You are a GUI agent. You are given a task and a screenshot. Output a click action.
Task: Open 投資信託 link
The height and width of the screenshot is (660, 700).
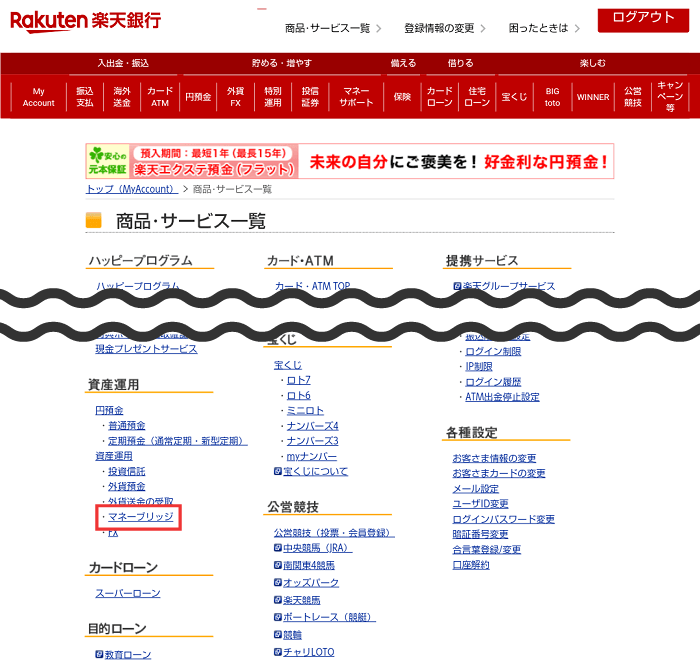(127, 472)
